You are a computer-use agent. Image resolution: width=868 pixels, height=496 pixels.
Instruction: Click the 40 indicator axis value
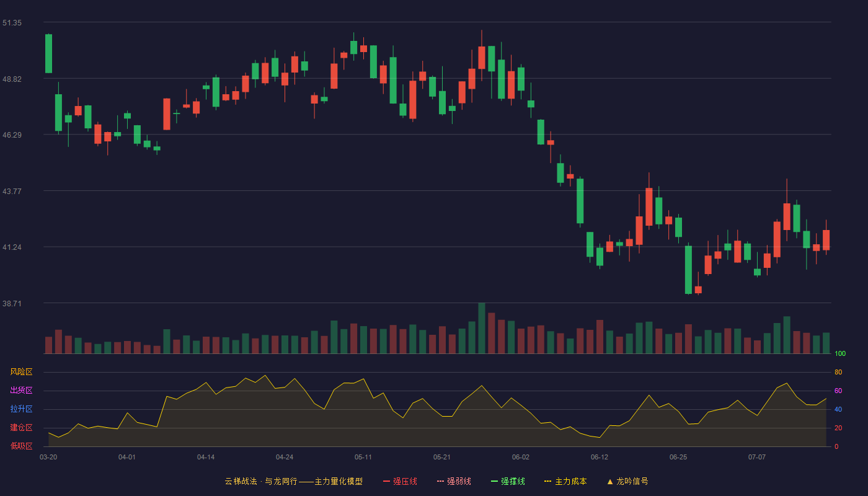pyautogui.click(x=838, y=410)
